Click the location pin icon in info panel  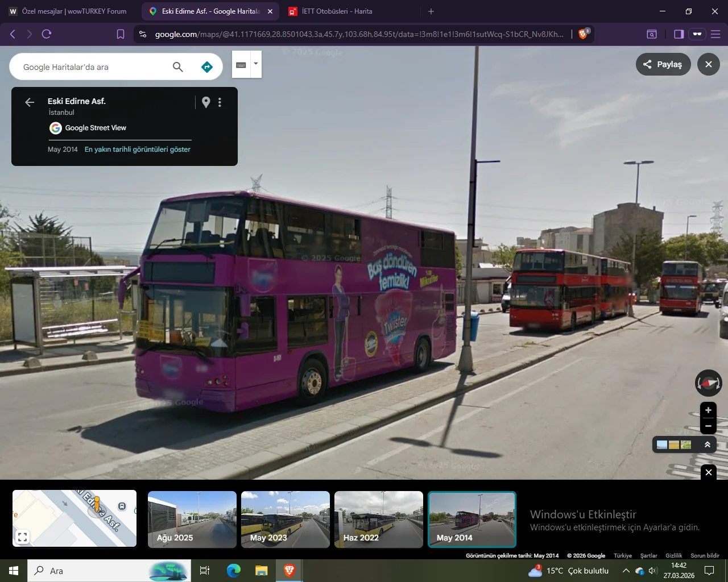tap(206, 102)
